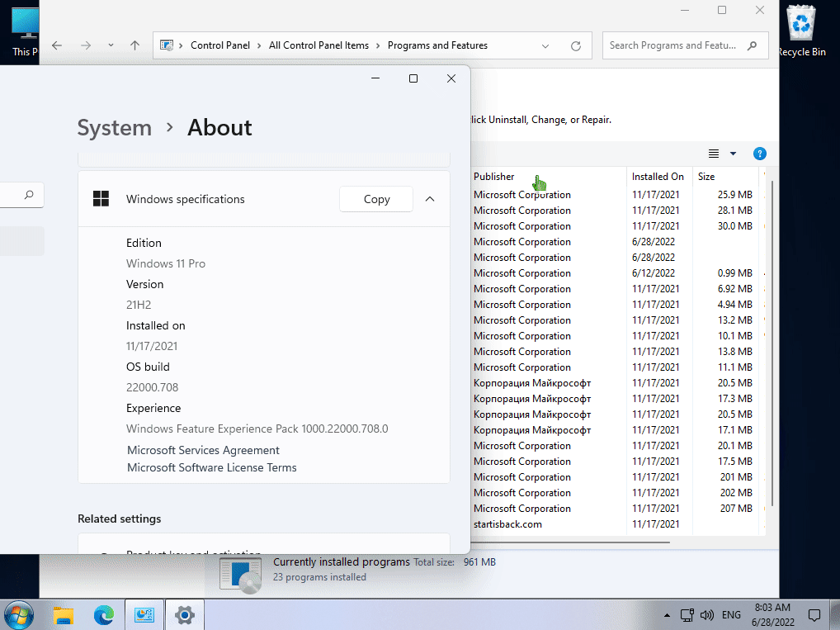Click the Back arrow in Control Panel

(x=57, y=45)
